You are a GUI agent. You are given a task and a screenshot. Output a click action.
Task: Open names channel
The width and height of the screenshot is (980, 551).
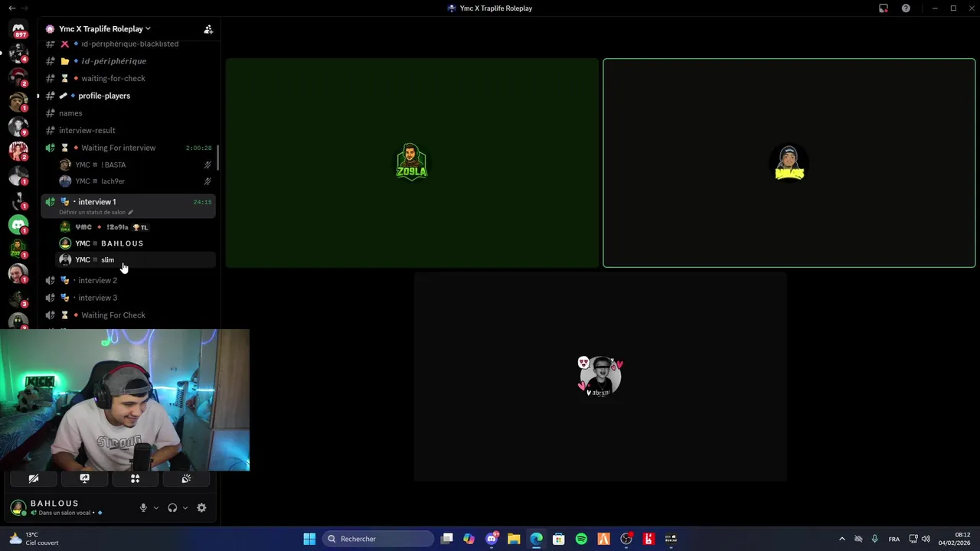pos(129,113)
